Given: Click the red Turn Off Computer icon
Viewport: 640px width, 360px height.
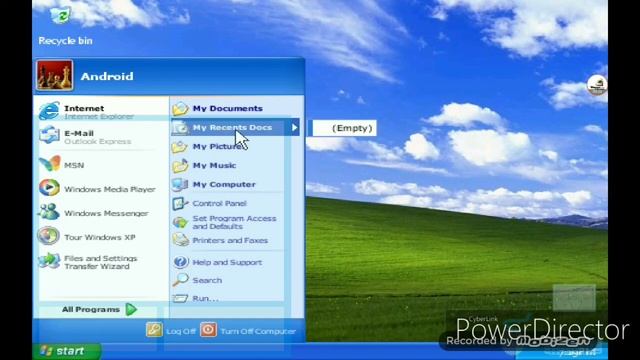Looking at the screenshot, I should (x=208, y=330).
